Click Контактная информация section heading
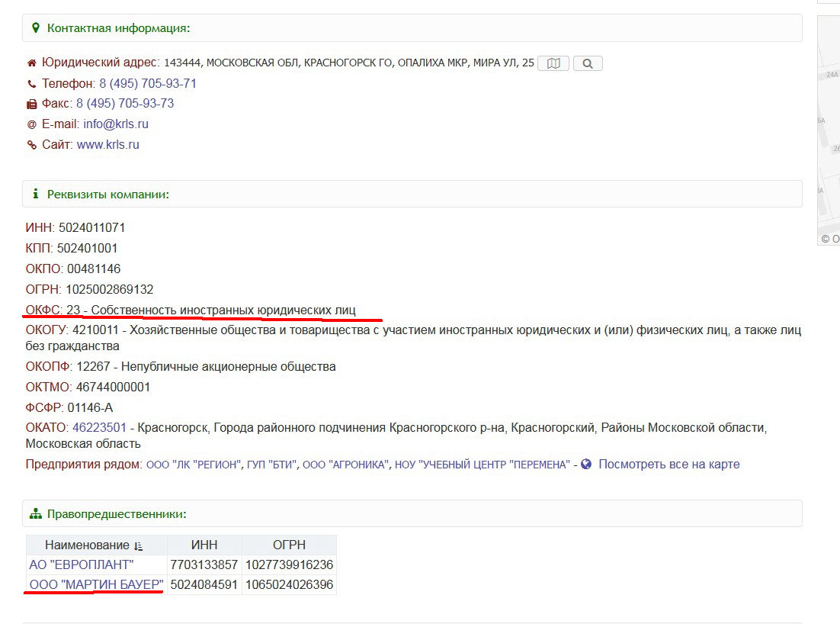Image resolution: width=840 pixels, height=624 pixels. (x=118, y=28)
